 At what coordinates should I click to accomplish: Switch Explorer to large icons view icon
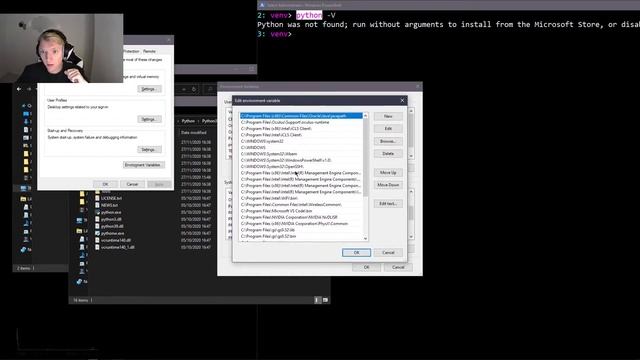[x=325, y=300]
